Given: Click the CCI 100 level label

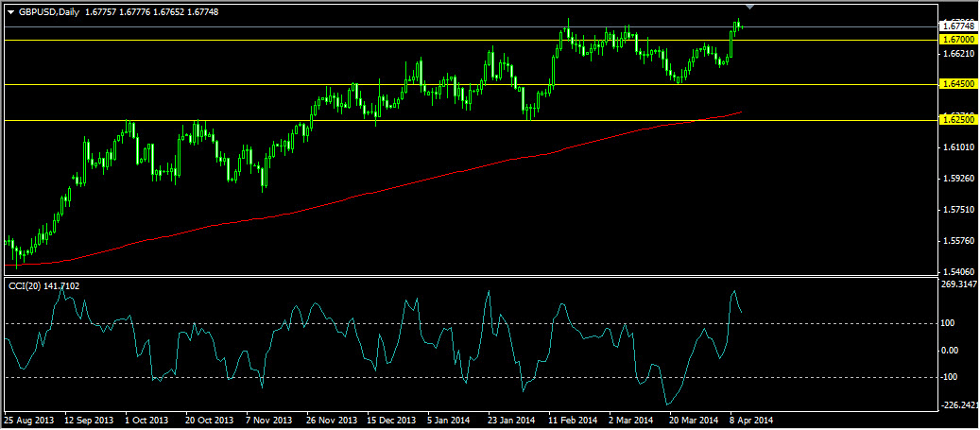Looking at the screenshot, I should coord(950,323).
